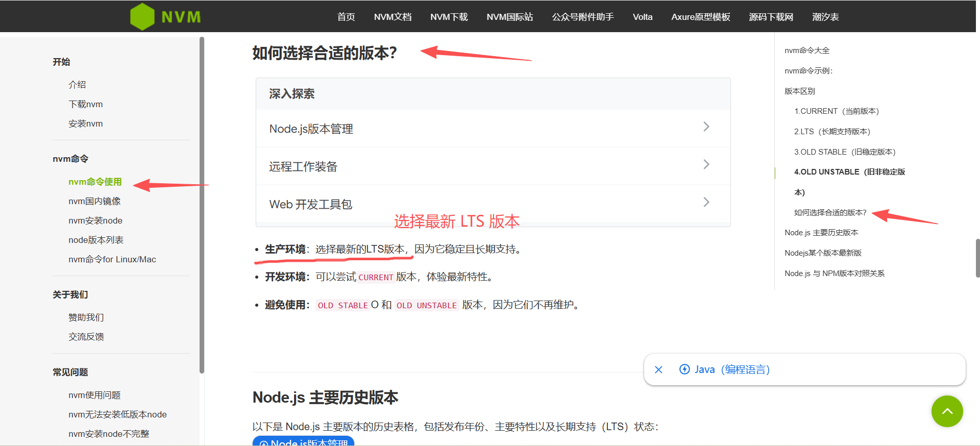
Task: Open nvm安装node不完整 sidebar link
Action: point(109,434)
